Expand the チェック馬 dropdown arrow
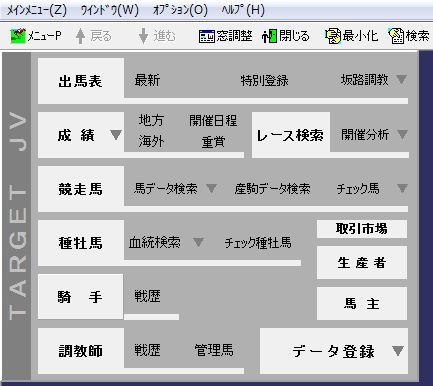Screen dimensions: 433x386 [402, 188]
